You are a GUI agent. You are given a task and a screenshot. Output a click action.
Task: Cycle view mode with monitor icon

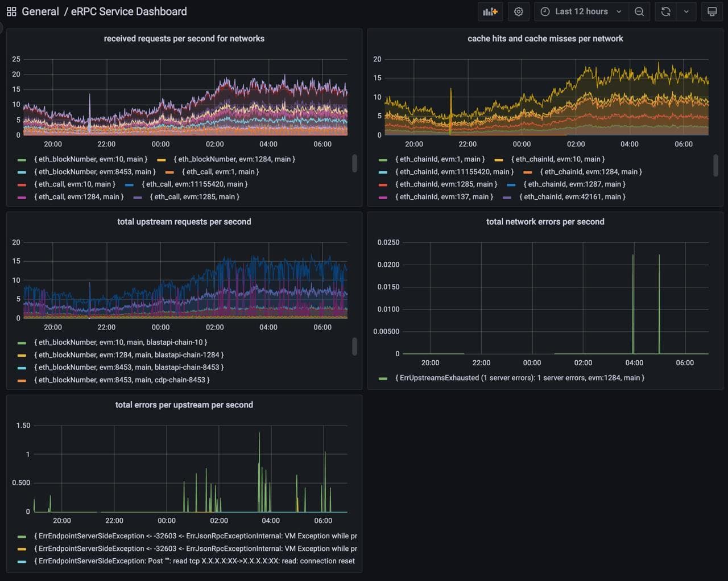712,11
